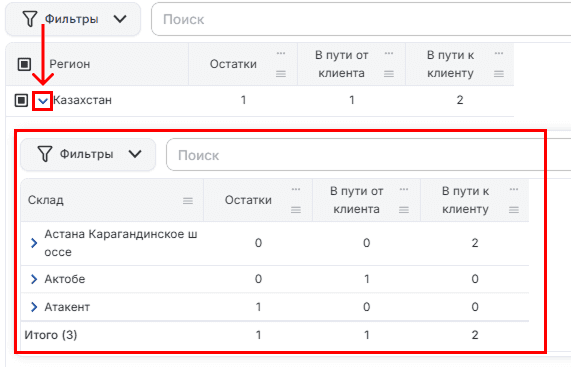
Task: Click hamburger icon of top В пути от клиента column
Action: [389, 74]
